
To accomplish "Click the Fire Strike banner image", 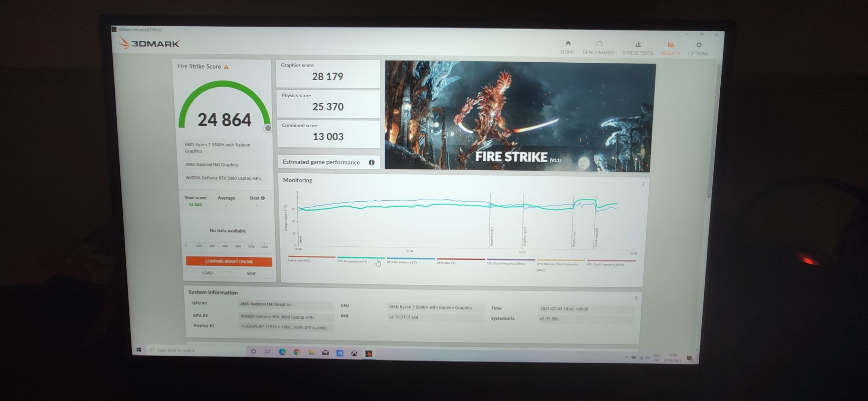I will 520,117.
